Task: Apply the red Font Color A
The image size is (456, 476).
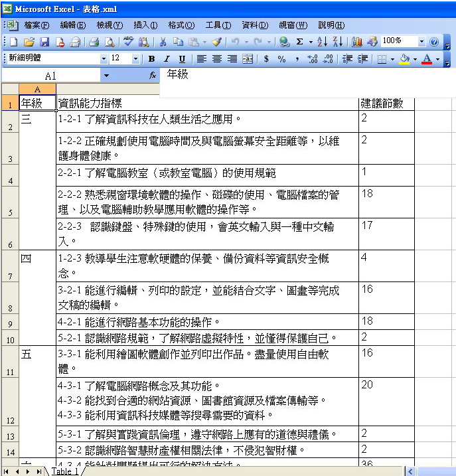Action: coord(427,58)
